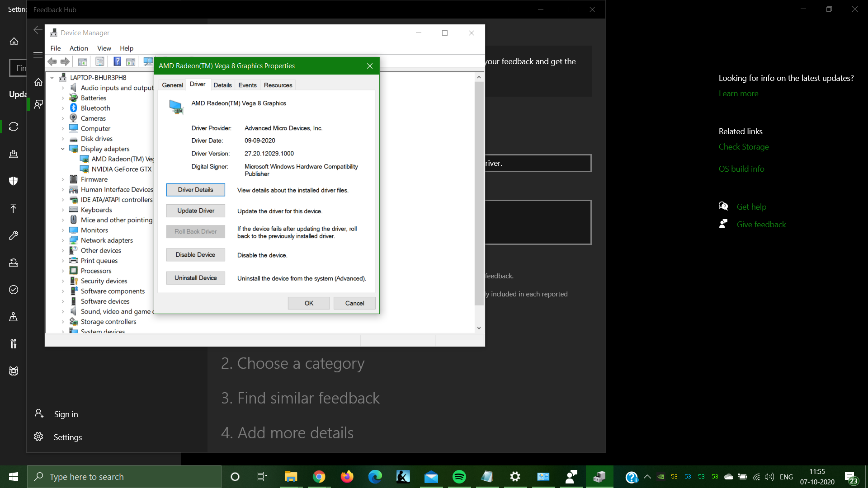Click the OS build info link
Screen dimensions: 868x488
coord(741,169)
